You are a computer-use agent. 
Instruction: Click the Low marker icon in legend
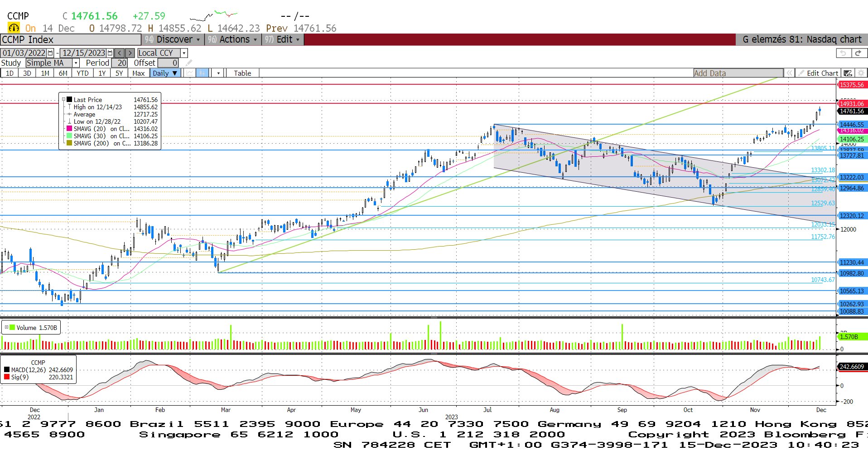tap(69, 121)
